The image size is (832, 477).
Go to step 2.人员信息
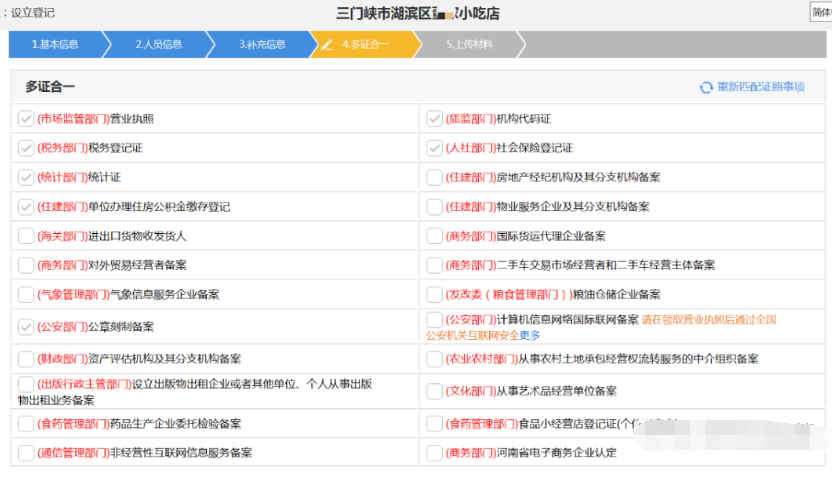[158, 45]
